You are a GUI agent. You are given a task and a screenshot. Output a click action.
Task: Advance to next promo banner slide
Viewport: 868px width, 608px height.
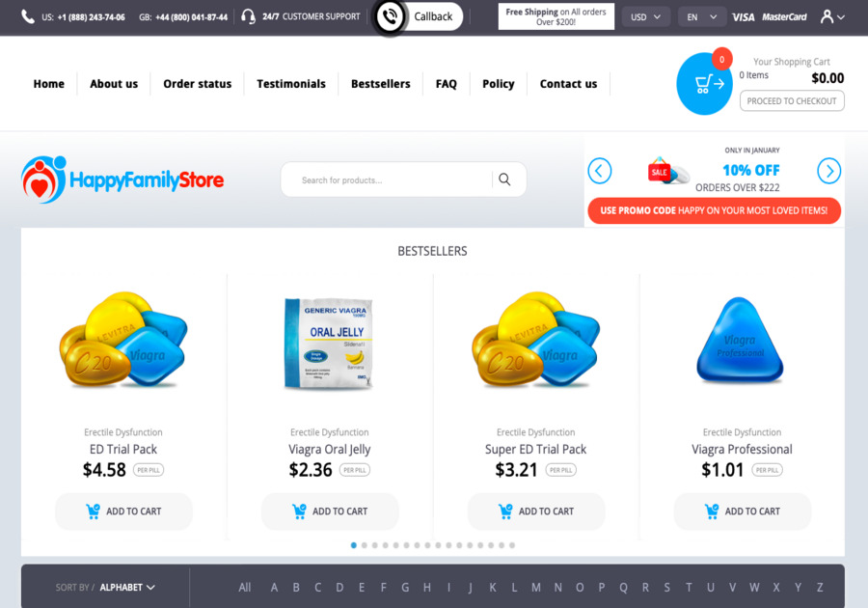[x=828, y=171]
